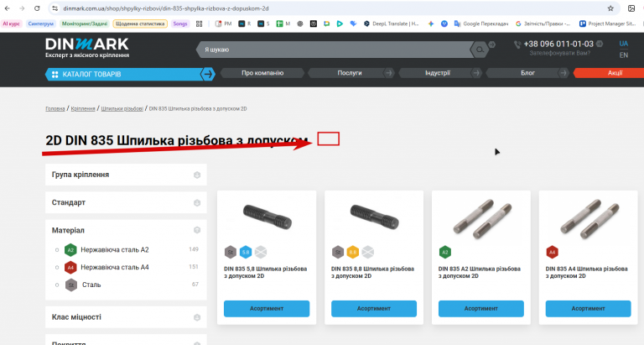Click Асортимент under DIN 835 5,8
The width and height of the screenshot is (644, 345).
[x=267, y=309]
